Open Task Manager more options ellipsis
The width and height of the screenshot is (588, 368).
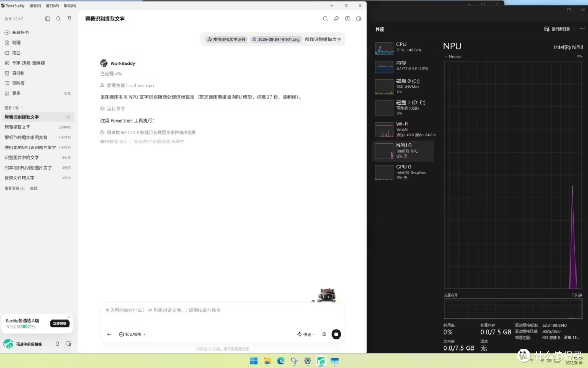click(x=581, y=29)
